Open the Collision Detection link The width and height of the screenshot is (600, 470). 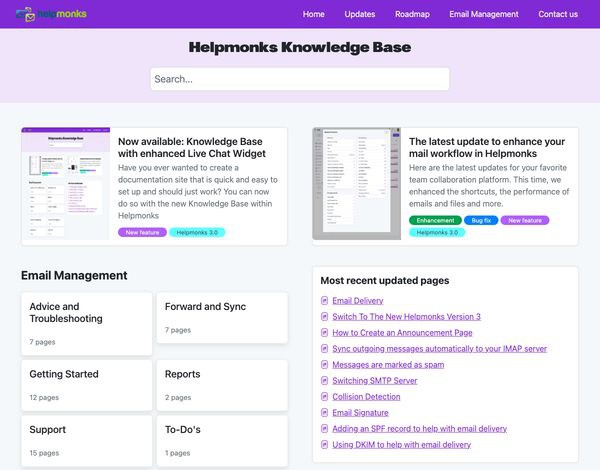tap(366, 397)
